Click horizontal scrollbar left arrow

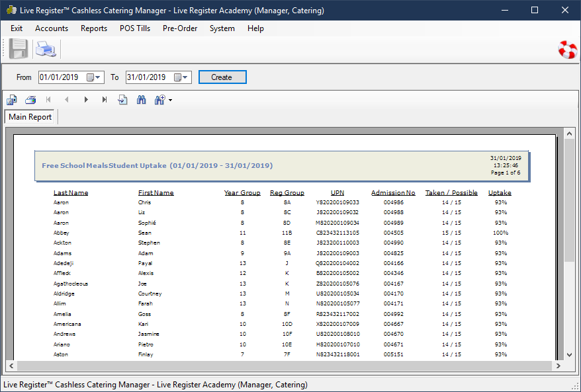(11, 366)
